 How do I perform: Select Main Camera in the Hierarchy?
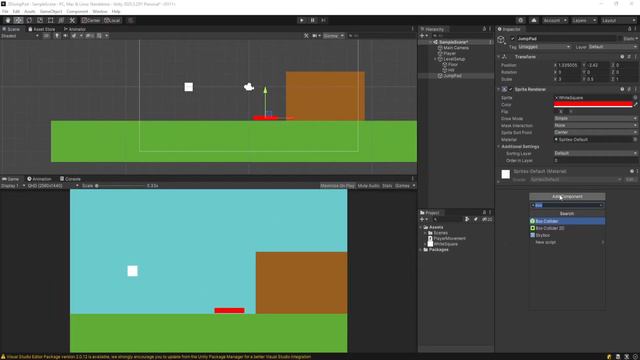[456, 48]
